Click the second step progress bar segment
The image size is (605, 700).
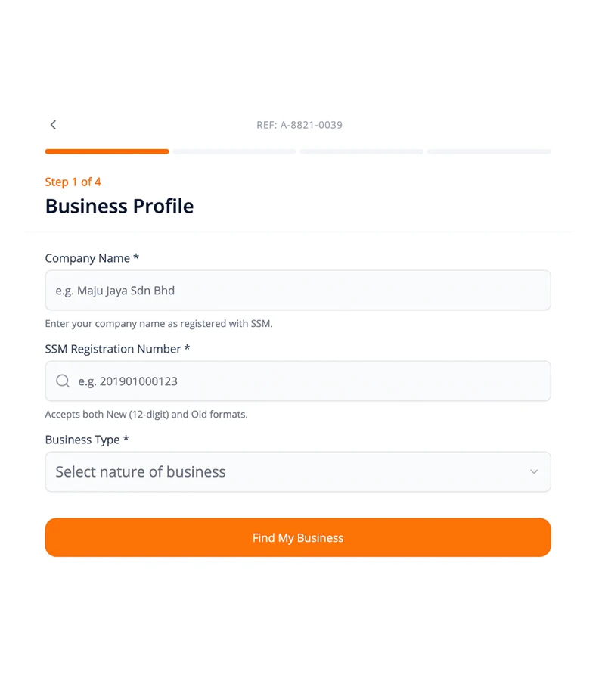(x=234, y=151)
